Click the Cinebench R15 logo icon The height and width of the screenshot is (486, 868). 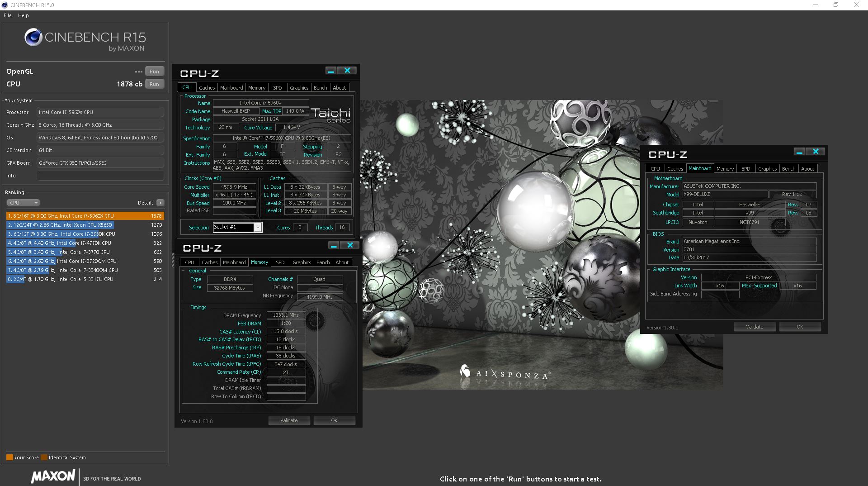click(x=33, y=38)
